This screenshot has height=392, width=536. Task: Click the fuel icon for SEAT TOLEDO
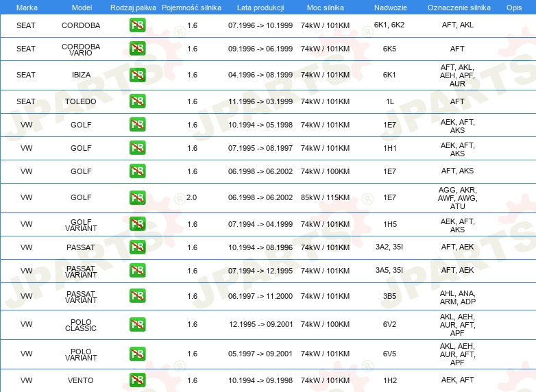point(137,101)
